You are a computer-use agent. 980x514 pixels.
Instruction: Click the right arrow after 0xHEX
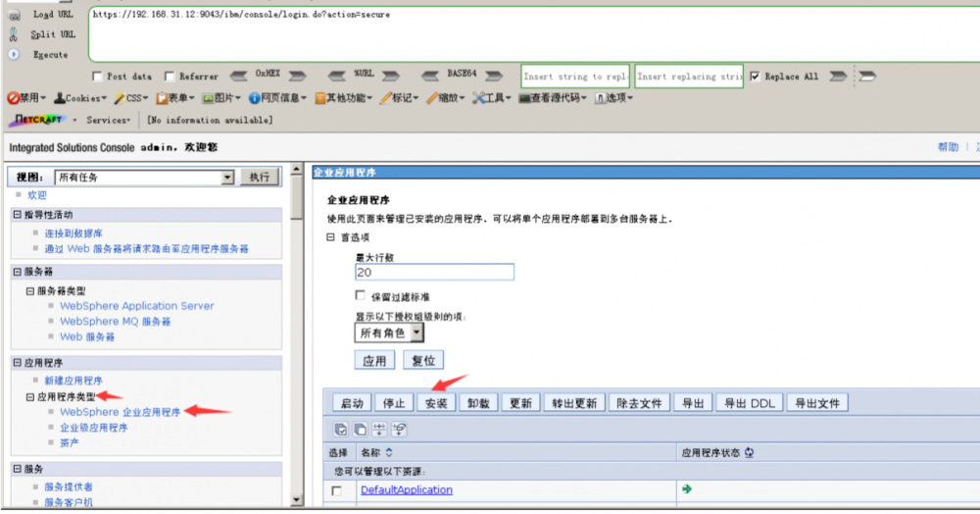297,76
